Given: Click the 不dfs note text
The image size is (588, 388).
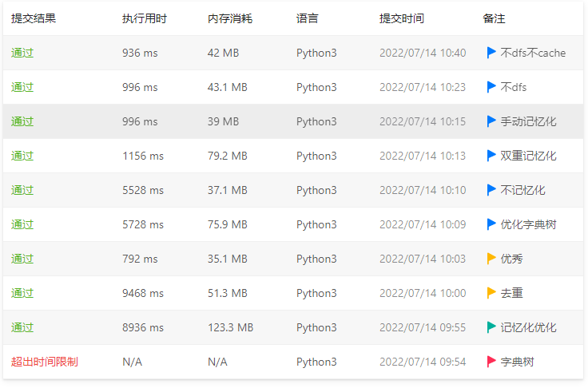Looking at the screenshot, I should tap(514, 87).
